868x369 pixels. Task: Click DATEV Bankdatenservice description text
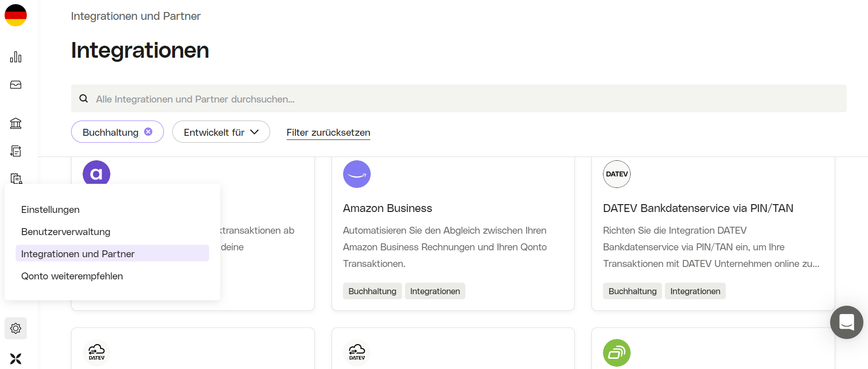711,247
